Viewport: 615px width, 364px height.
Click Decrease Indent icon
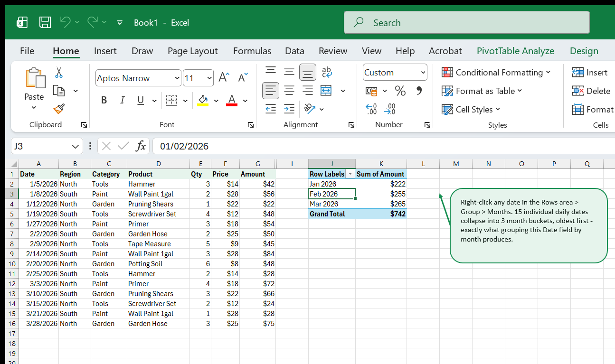point(271,109)
